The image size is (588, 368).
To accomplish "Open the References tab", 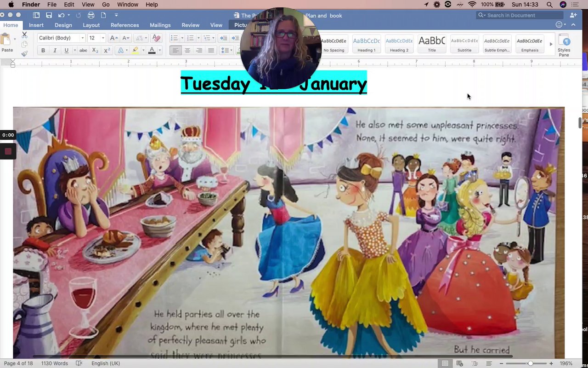I will [x=124, y=25].
